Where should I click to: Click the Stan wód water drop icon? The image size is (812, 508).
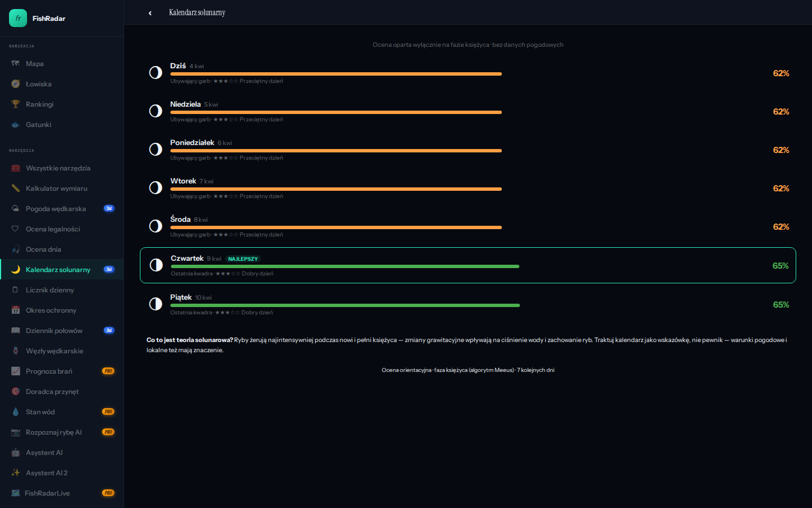(x=15, y=412)
